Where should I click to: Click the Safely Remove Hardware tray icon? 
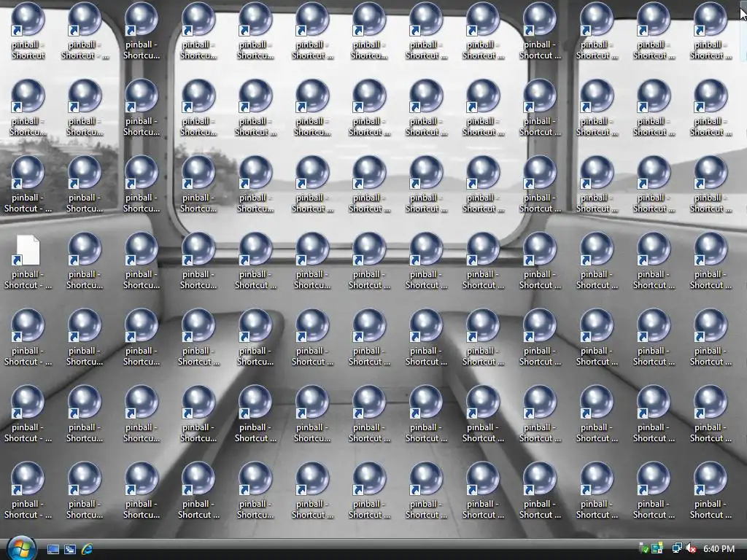click(643, 548)
